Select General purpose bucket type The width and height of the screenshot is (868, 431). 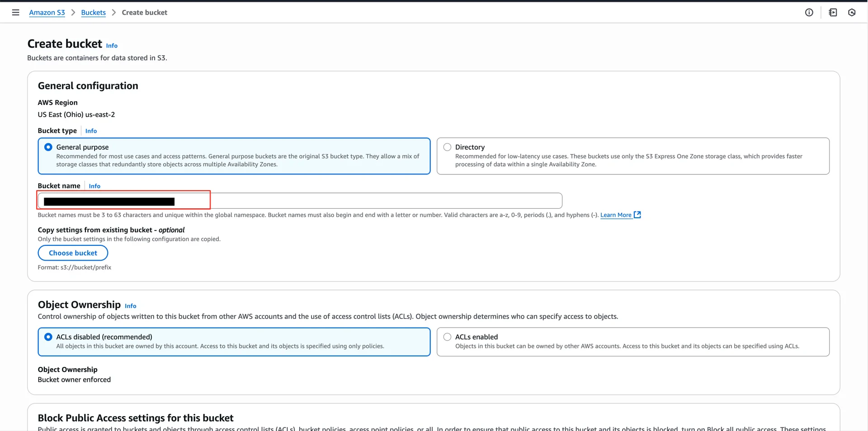(234, 156)
